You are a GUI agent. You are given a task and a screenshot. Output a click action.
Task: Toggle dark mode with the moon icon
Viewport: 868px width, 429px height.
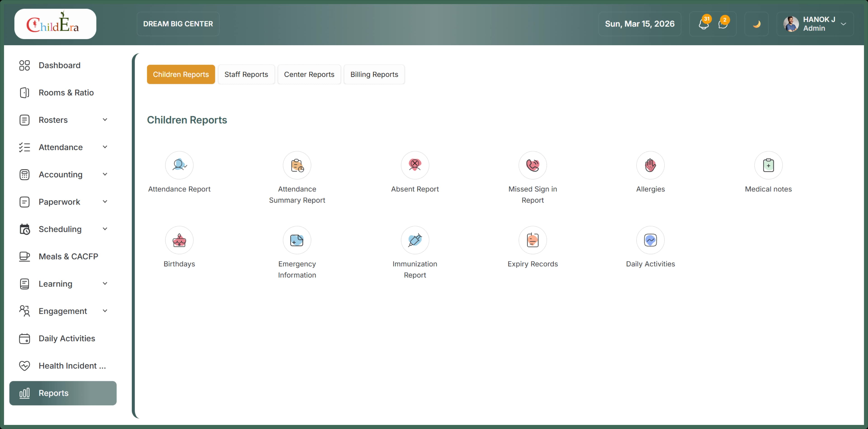coord(756,24)
